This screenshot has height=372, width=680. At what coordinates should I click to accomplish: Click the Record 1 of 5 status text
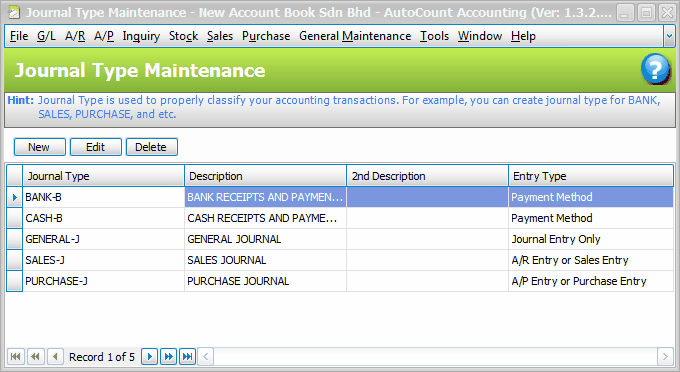click(x=102, y=357)
